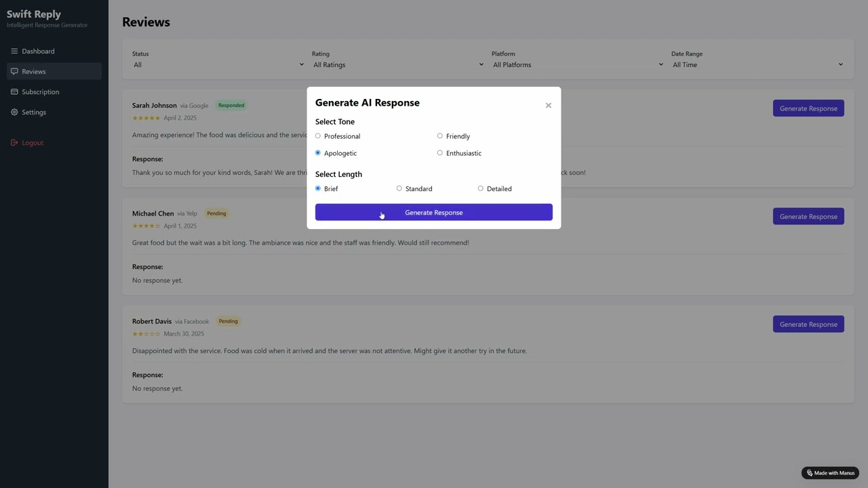
Task: Click the Robert Davis reviewer name
Action: point(152,321)
